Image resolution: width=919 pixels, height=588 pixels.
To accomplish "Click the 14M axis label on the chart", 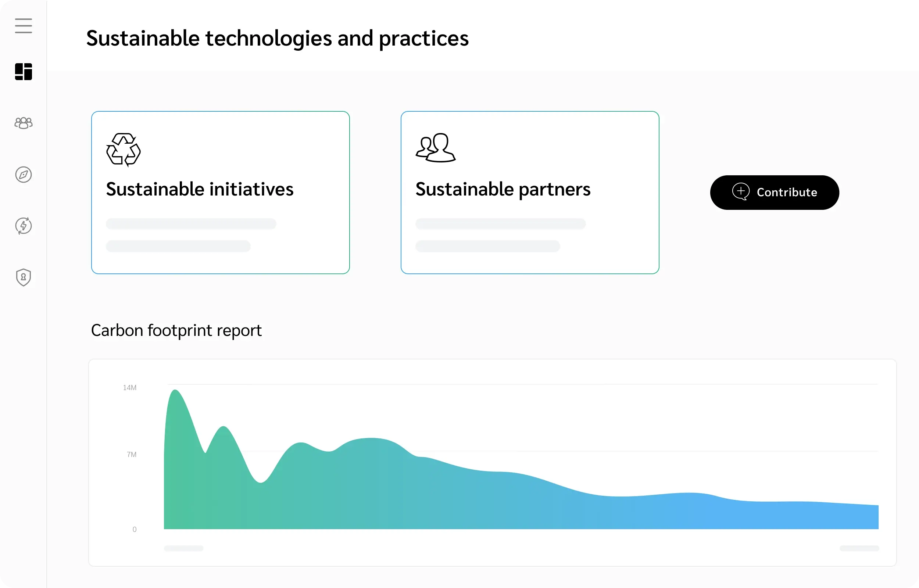I will [129, 387].
